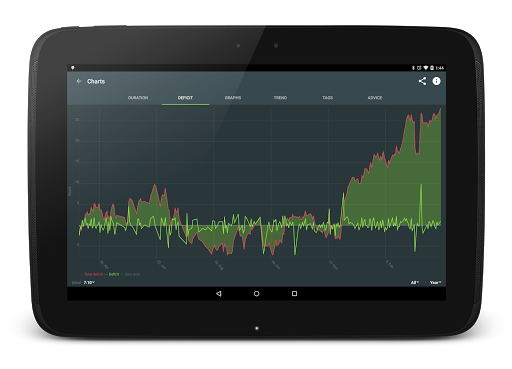Viewport: 512px width, 369px height.
Task: Tap the Total deficit legend label
Action: [x=93, y=274]
